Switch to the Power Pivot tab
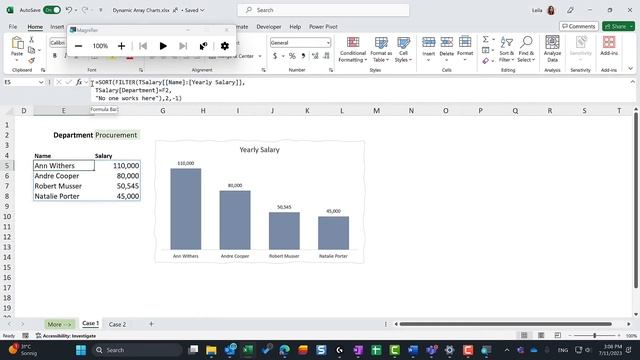Viewport: 640px width, 360px height. [323, 27]
